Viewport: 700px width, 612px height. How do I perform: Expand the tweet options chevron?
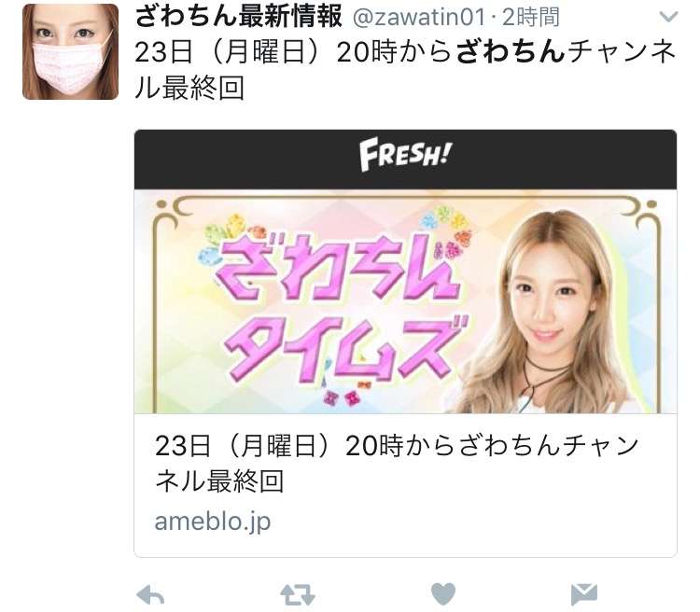tap(668, 17)
